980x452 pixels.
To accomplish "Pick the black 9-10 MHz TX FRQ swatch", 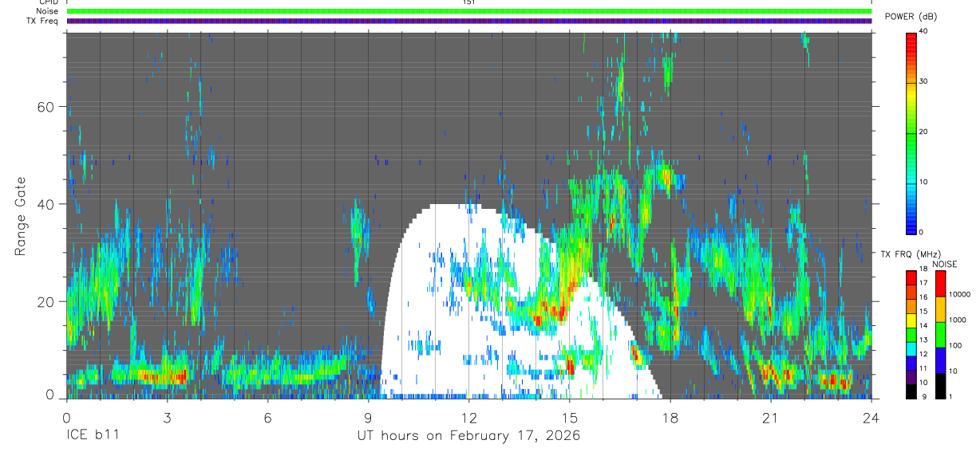I will pos(911,391).
